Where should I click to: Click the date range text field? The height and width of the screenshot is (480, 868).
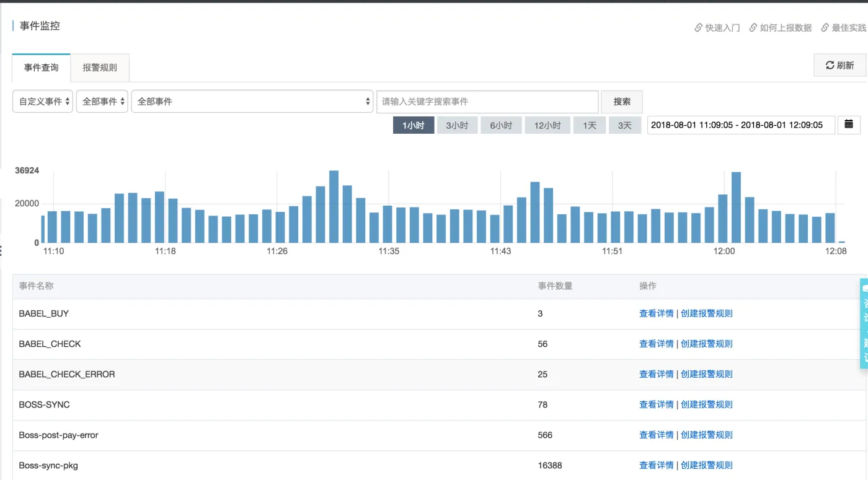[x=741, y=124]
